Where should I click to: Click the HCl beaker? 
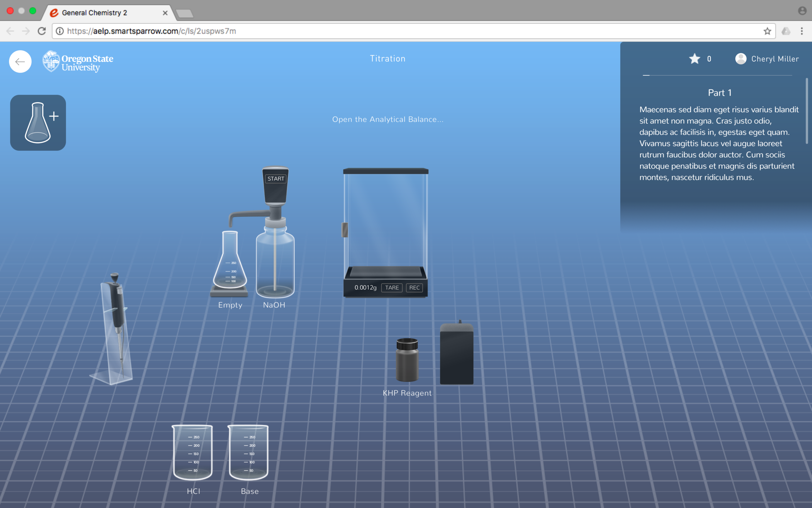(193, 452)
